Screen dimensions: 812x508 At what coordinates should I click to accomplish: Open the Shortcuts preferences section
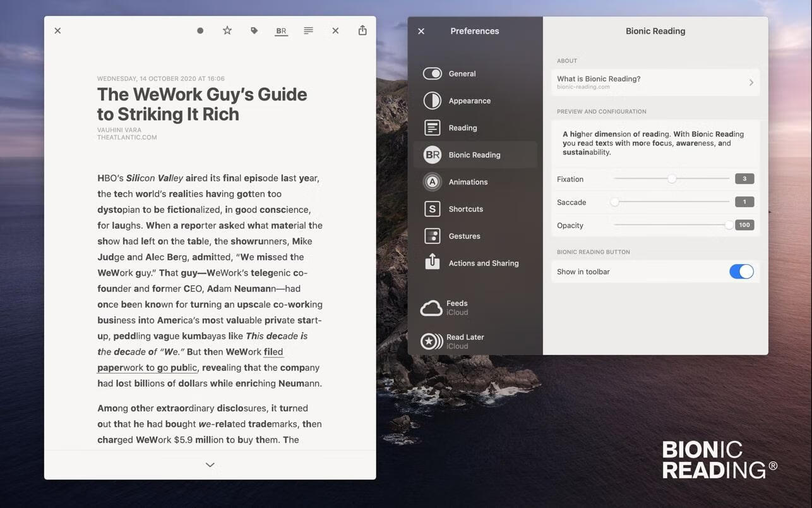click(465, 209)
